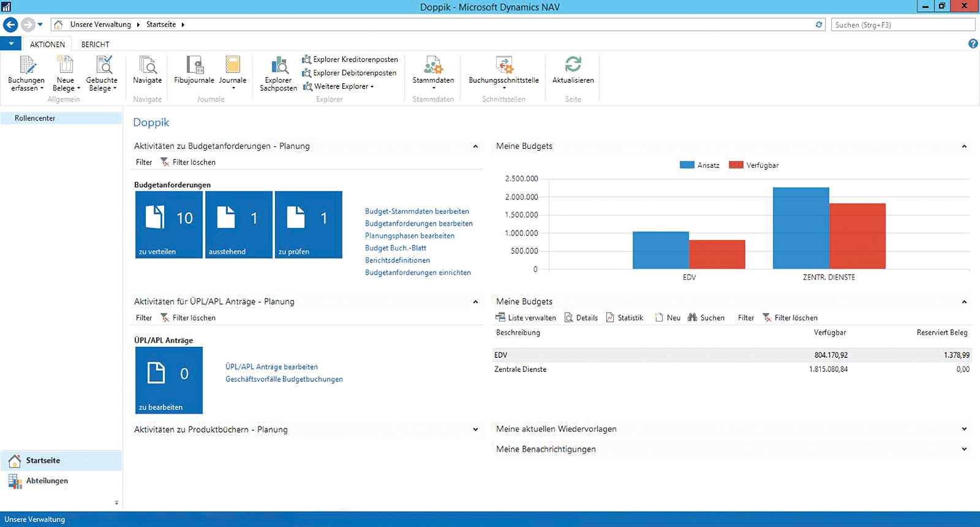Open Budget-Stammdaten bearbeiten link

point(417,211)
